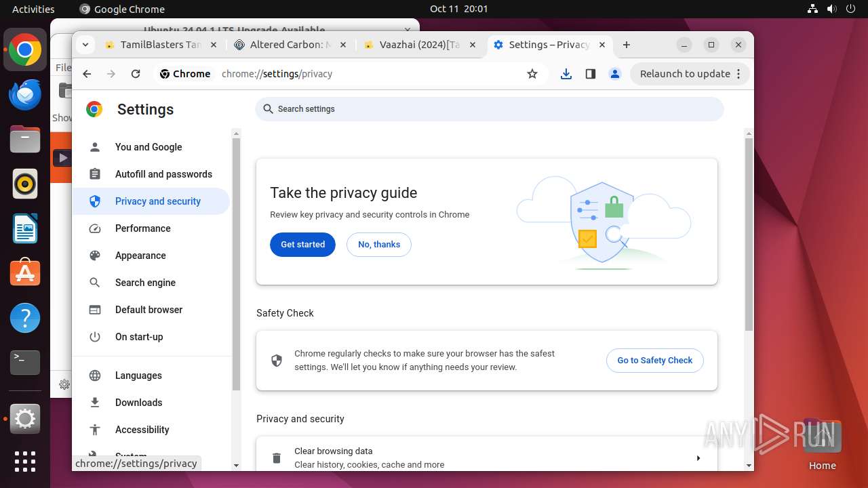
Task: Open Performance settings
Action: click(151, 228)
